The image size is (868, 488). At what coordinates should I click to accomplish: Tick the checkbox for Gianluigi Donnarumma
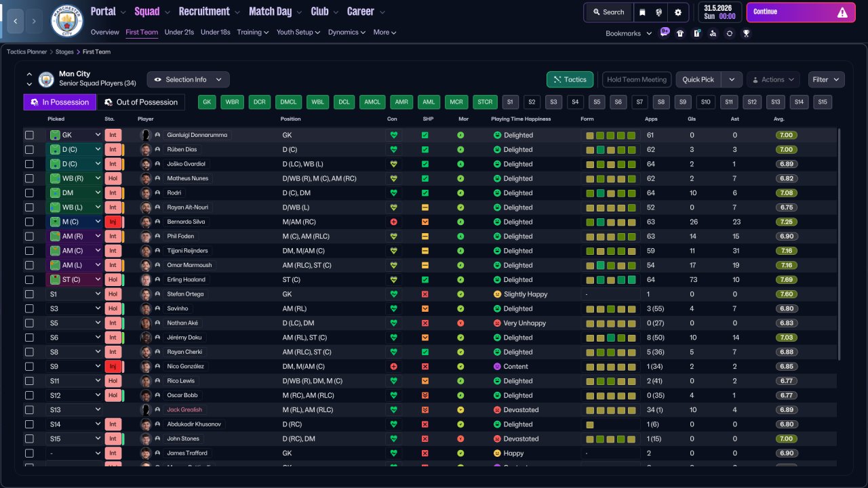tap(29, 135)
